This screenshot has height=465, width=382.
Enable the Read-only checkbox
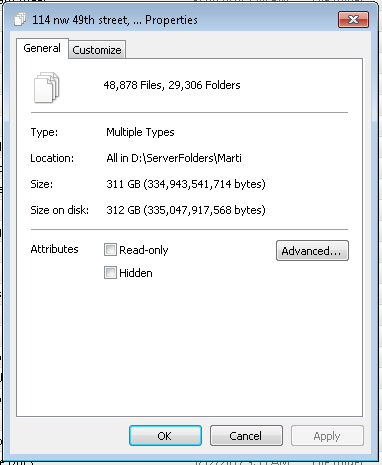pos(110,250)
